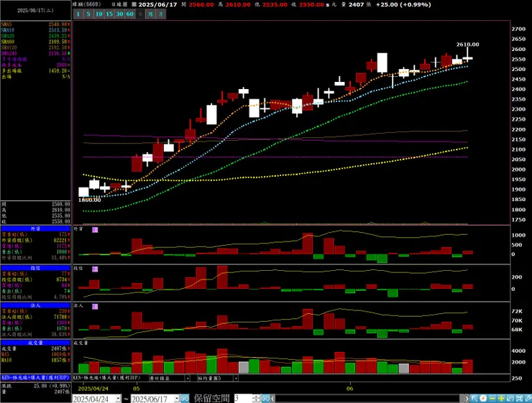Click the SMA60 legend row
Image resolution: width=532 pixels, height=403 pixels.
click(36, 42)
